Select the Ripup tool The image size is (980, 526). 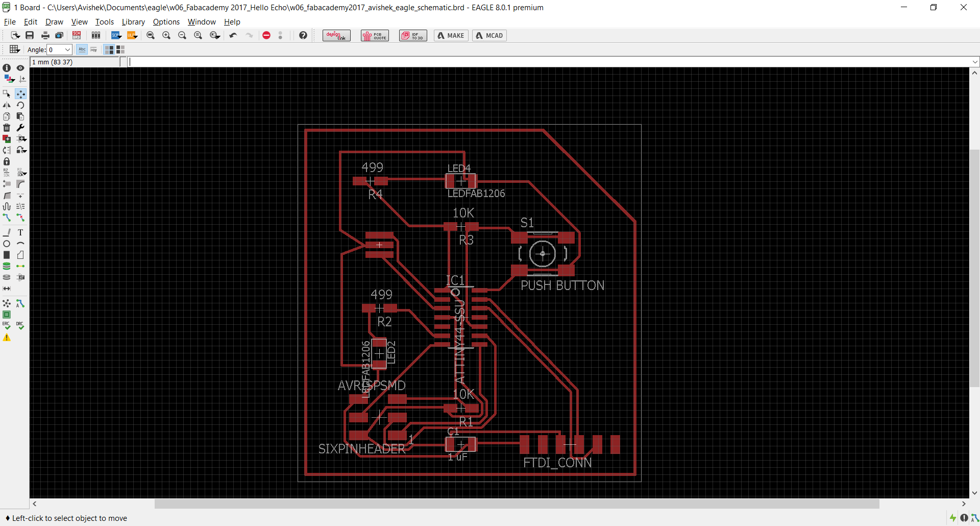pyautogui.click(x=20, y=218)
